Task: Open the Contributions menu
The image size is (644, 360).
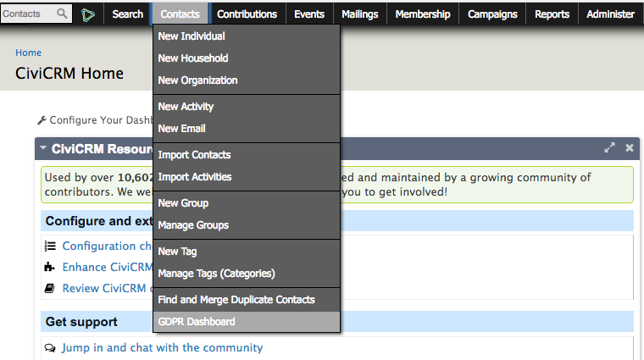Action: (247, 14)
